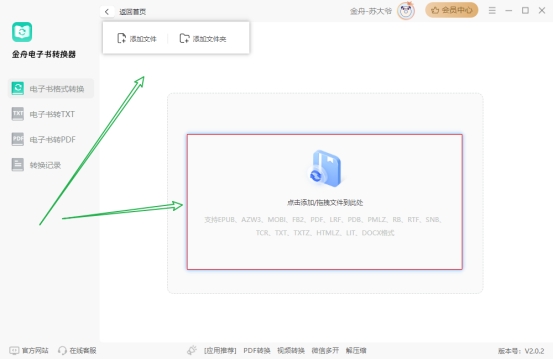
Task: Click the headset icon next to 在线客服
Action: point(62,350)
